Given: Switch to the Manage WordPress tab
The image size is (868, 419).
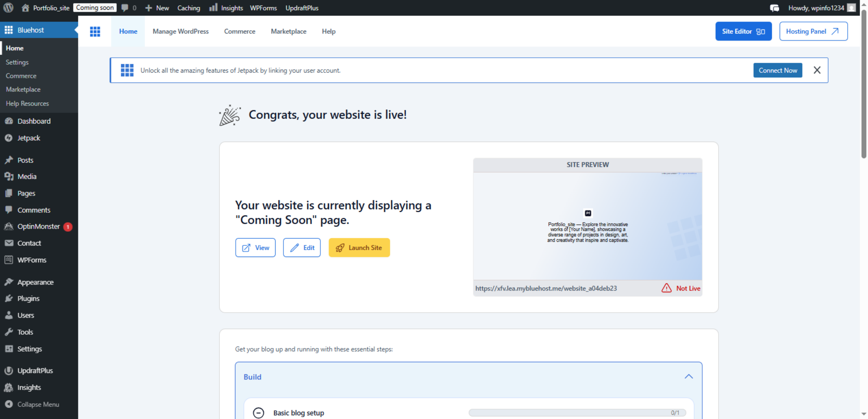Looking at the screenshot, I should (x=181, y=31).
